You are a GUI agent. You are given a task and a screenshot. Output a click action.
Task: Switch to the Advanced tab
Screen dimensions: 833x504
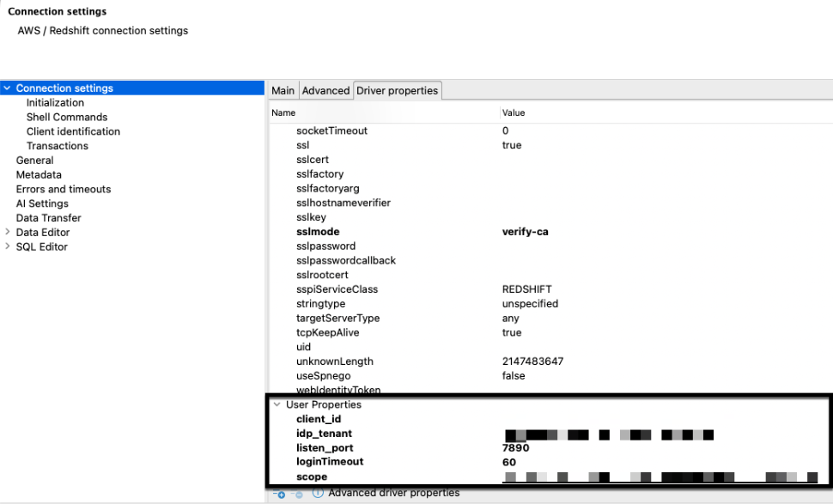tap(325, 89)
